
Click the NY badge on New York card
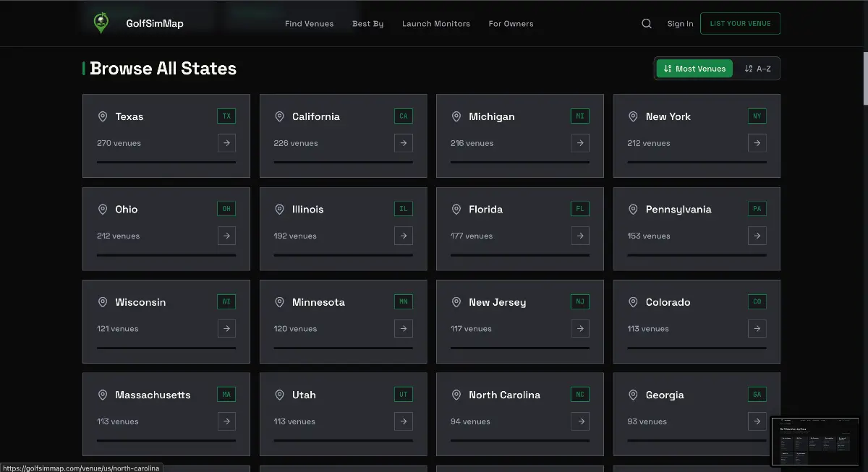pos(757,116)
